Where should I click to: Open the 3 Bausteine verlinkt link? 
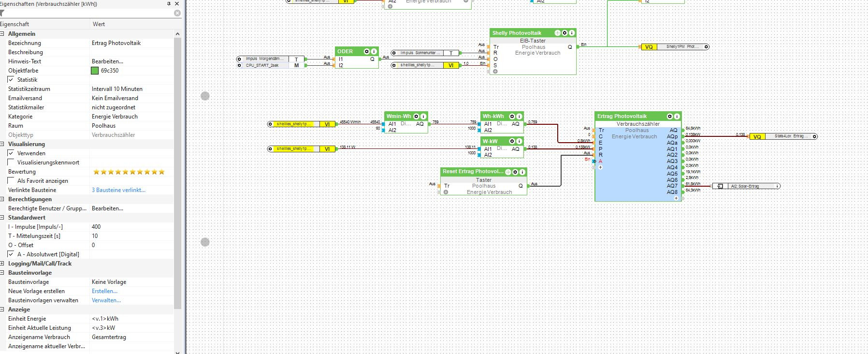tap(118, 190)
